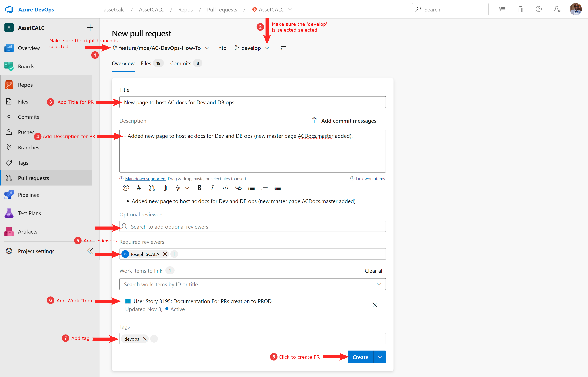The image size is (588, 377).
Task: Insert a hyperlink icon in description toolbar
Action: 238,188
